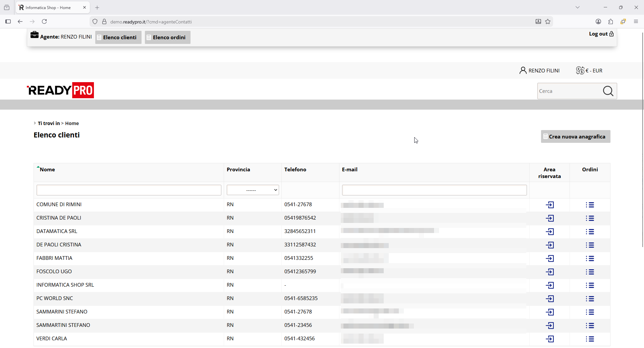Open Area riservata for COMUNE DI RIMINI
644x348 pixels.
[x=550, y=205]
